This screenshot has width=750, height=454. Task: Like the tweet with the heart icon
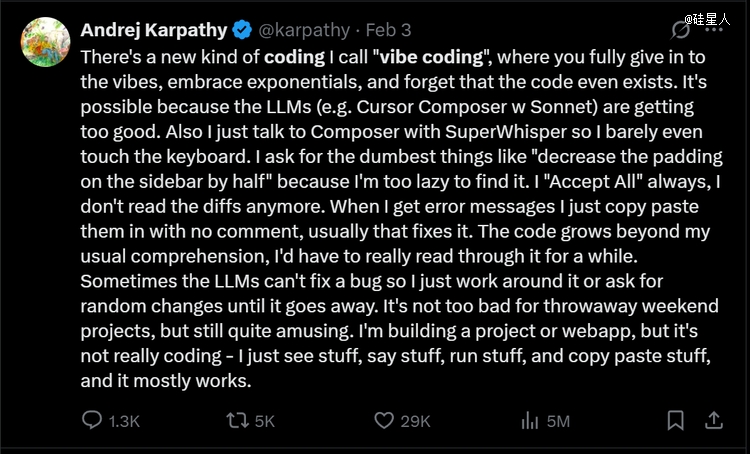tap(382, 421)
